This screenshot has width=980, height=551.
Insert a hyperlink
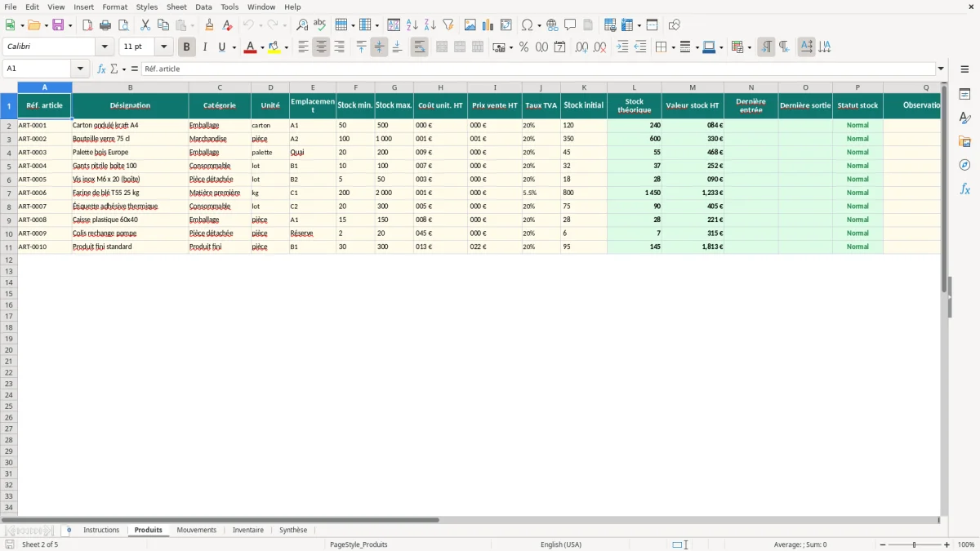pos(552,25)
